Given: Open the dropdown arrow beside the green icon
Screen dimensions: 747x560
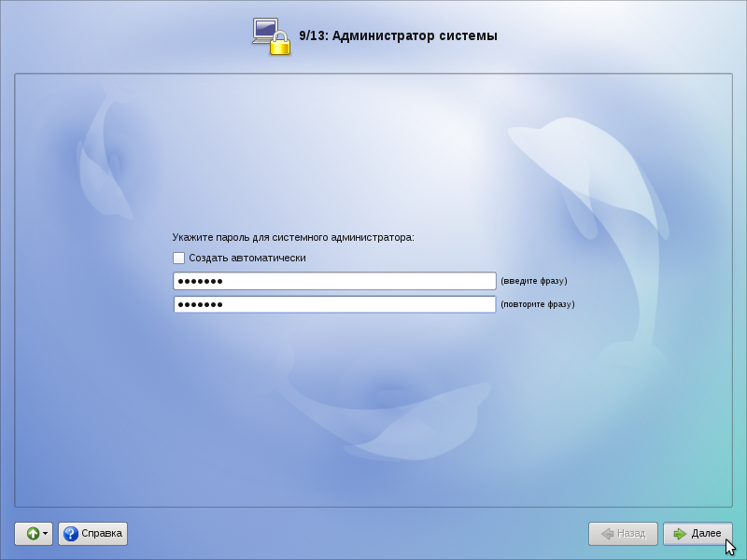Looking at the screenshot, I should (x=45, y=534).
